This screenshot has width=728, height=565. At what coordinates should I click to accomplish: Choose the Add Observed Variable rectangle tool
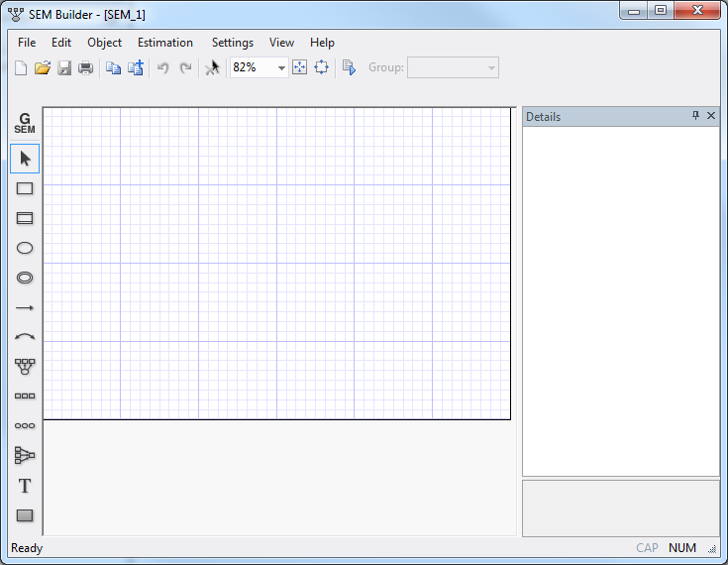click(x=25, y=188)
